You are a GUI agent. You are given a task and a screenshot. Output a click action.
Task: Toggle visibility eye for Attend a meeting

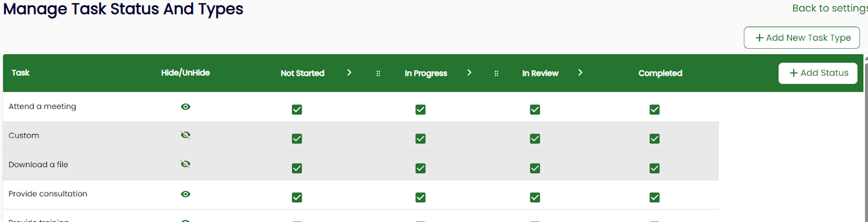point(186,107)
